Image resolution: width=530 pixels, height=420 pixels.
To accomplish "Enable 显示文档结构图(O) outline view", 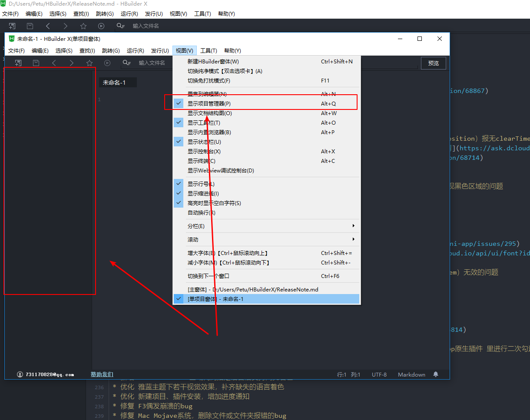I will pyautogui.click(x=266, y=113).
